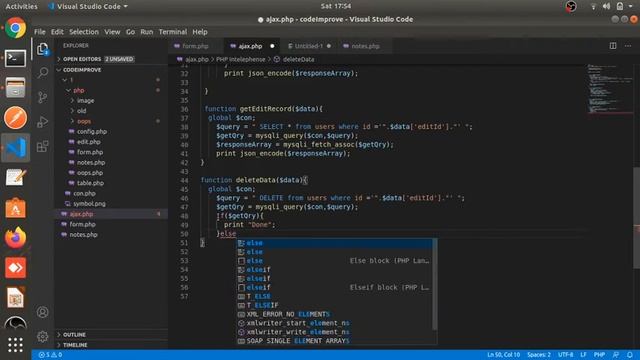Split the editor right

(613, 46)
